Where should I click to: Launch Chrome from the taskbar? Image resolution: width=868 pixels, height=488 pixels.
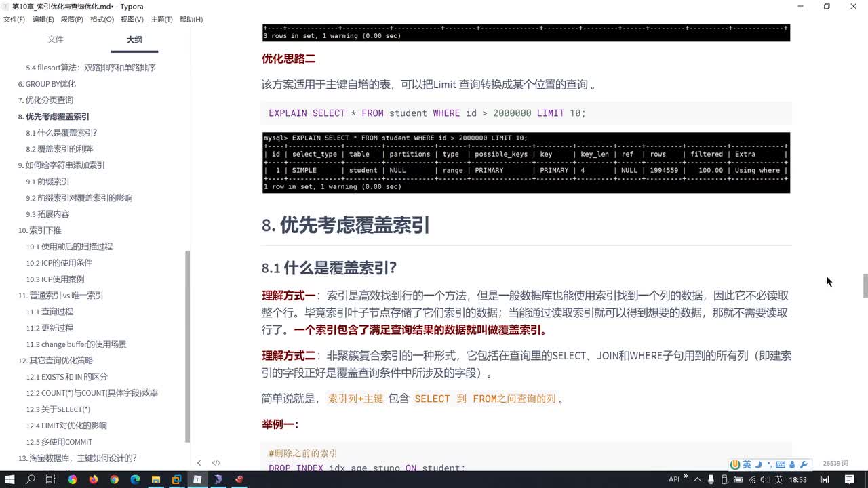pos(114,479)
